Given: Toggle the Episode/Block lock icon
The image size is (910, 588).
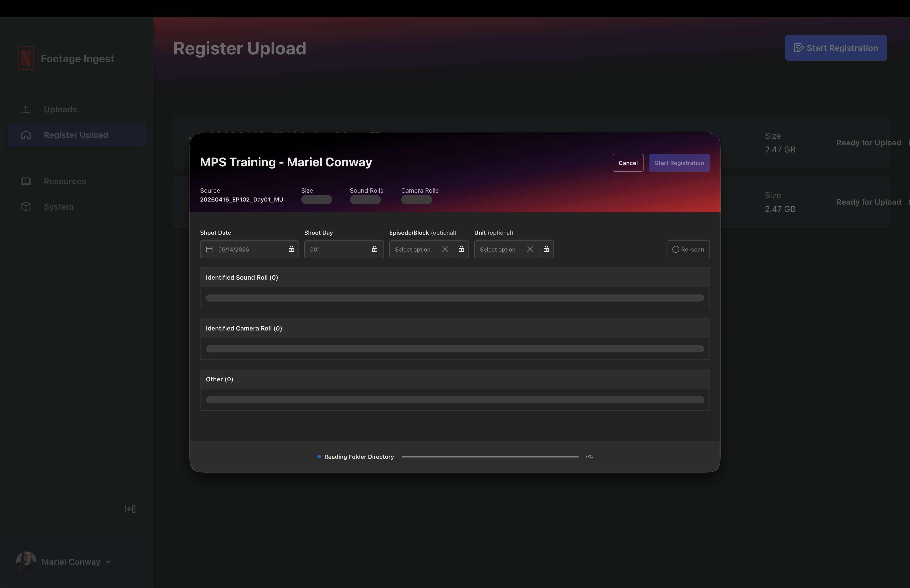Looking at the screenshot, I should pos(461,249).
